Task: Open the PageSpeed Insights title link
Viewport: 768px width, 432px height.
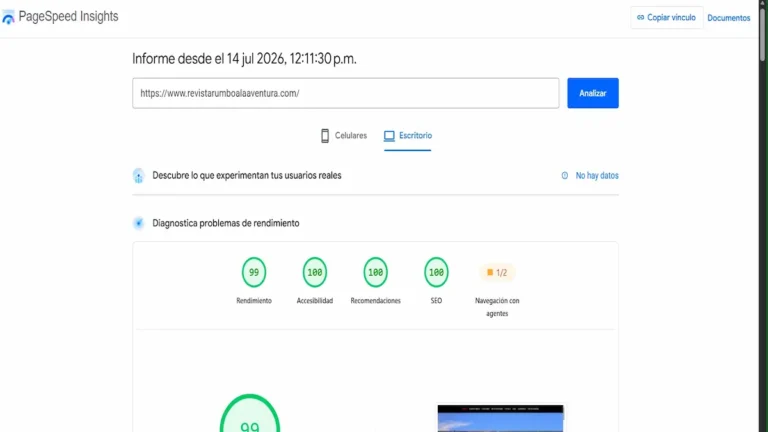Action: (x=69, y=17)
